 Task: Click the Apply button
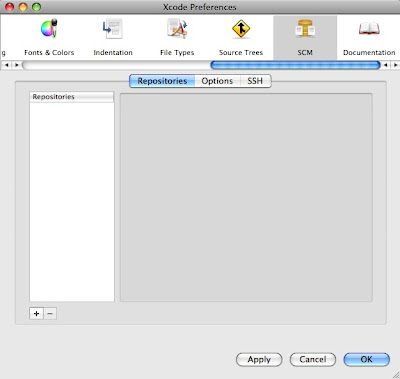[x=259, y=360]
